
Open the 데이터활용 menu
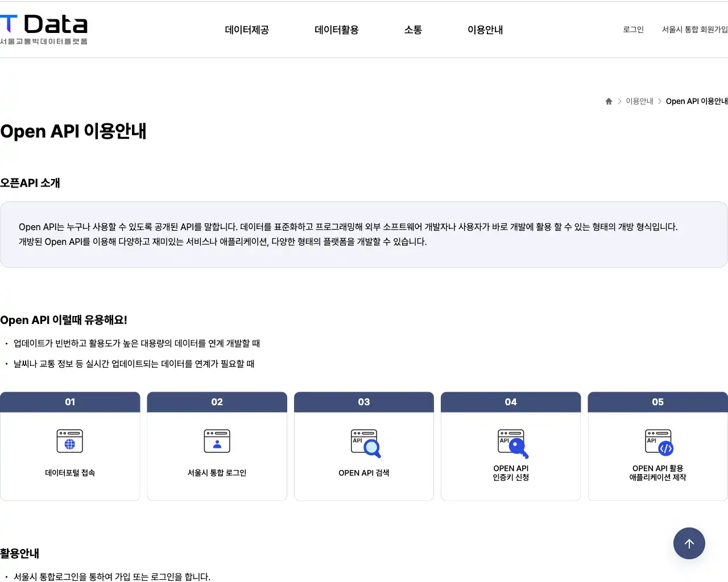pyautogui.click(x=336, y=30)
